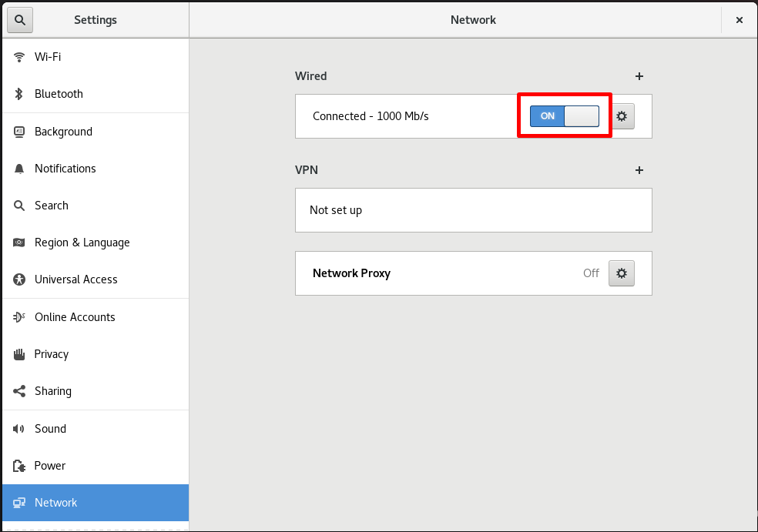Click the search magnifier button in Settings header
This screenshot has width=758, height=532.
click(x=20, y=20)
